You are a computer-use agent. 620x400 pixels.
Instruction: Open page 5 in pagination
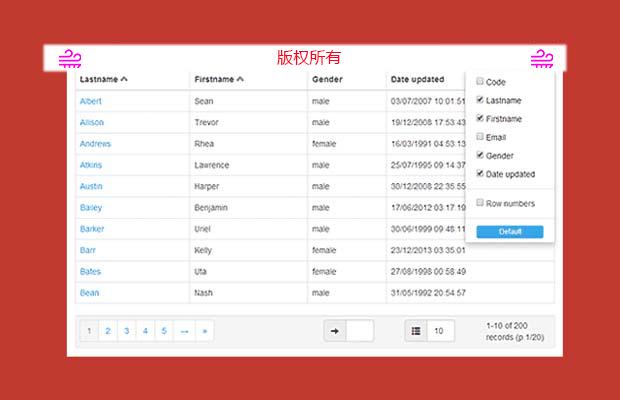[164, 331]
